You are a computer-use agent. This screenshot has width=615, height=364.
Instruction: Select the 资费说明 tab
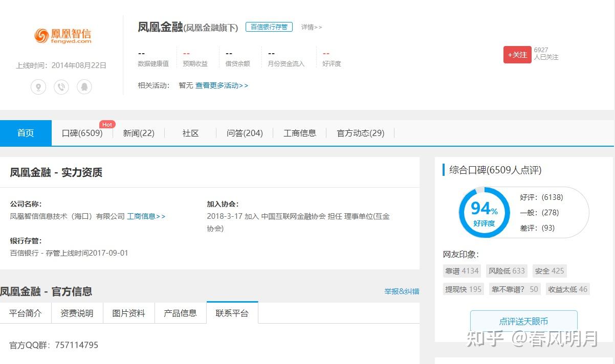point(77,313)
